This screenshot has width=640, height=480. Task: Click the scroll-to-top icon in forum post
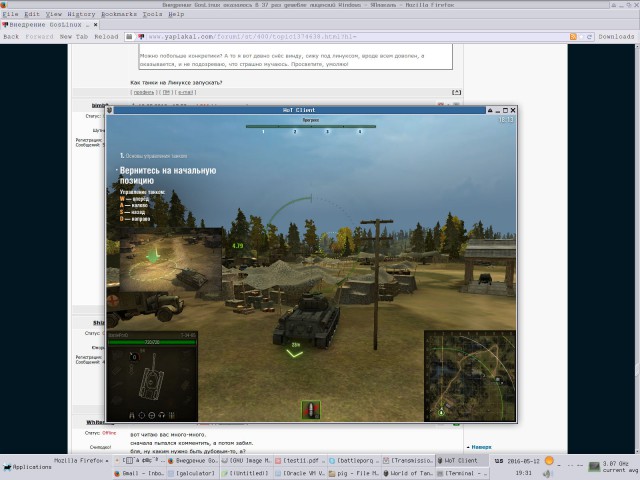[x=456, y=92]
